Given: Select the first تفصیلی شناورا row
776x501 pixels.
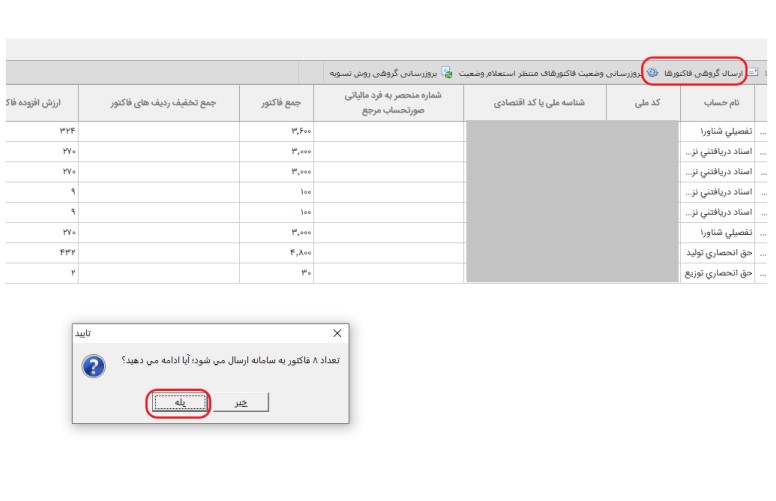Looking at the screenshot, I should coord(720,131).
